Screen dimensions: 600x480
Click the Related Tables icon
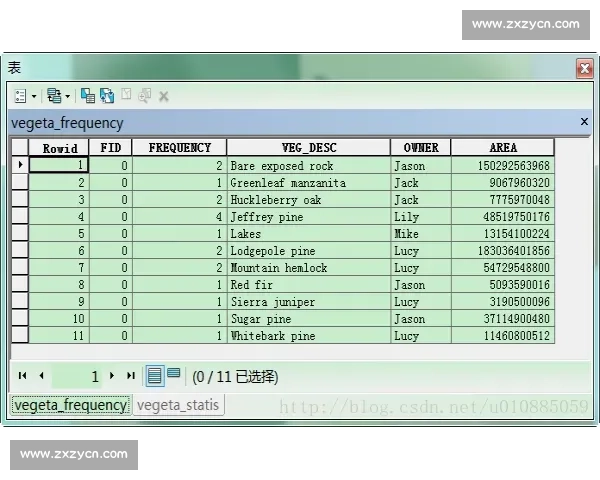pos(53,96)
